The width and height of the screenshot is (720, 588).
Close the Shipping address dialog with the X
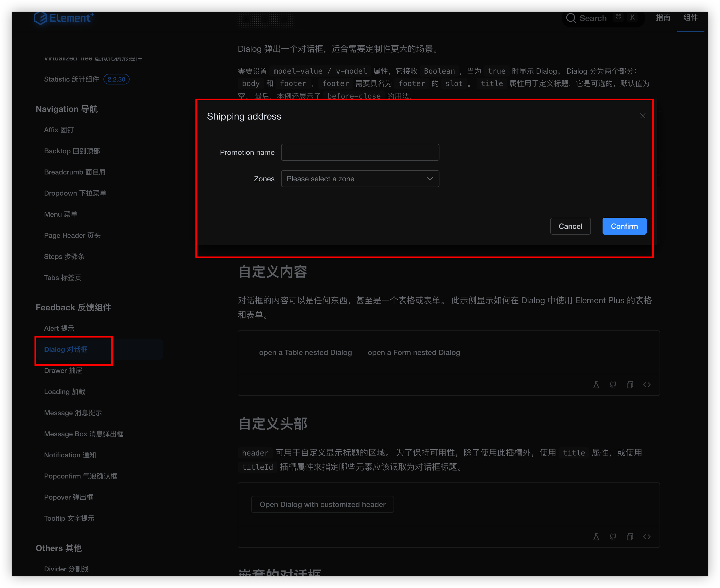(643, 116)
